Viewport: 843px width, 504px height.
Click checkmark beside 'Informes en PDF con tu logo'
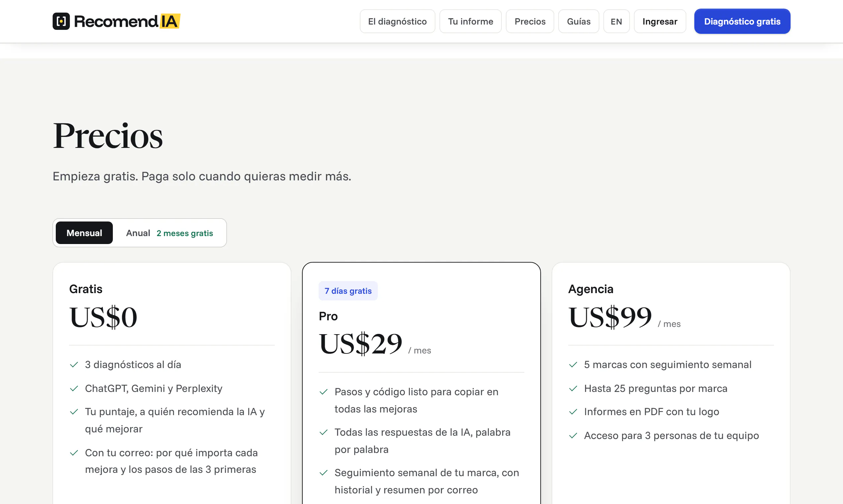573,412
